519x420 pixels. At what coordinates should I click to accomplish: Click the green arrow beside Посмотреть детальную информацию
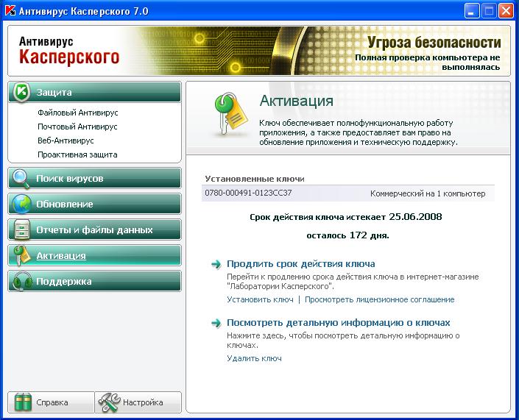click(216, 323)
